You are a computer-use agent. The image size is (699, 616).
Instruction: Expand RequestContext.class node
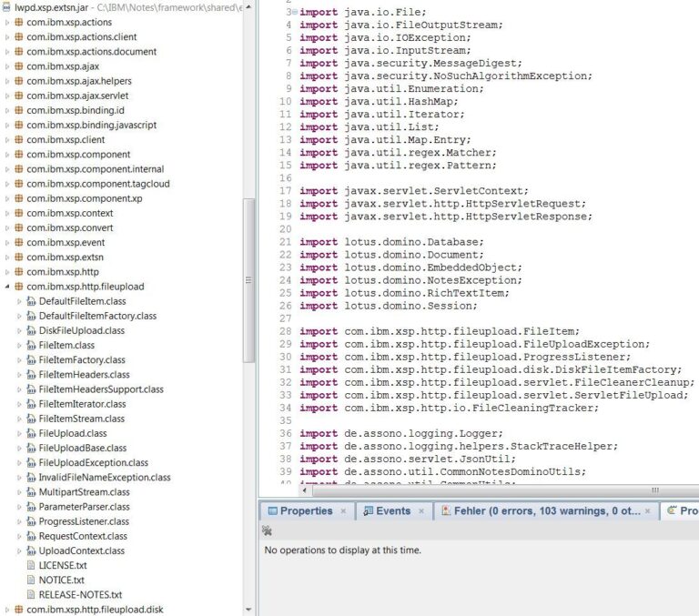coord(19,536)
